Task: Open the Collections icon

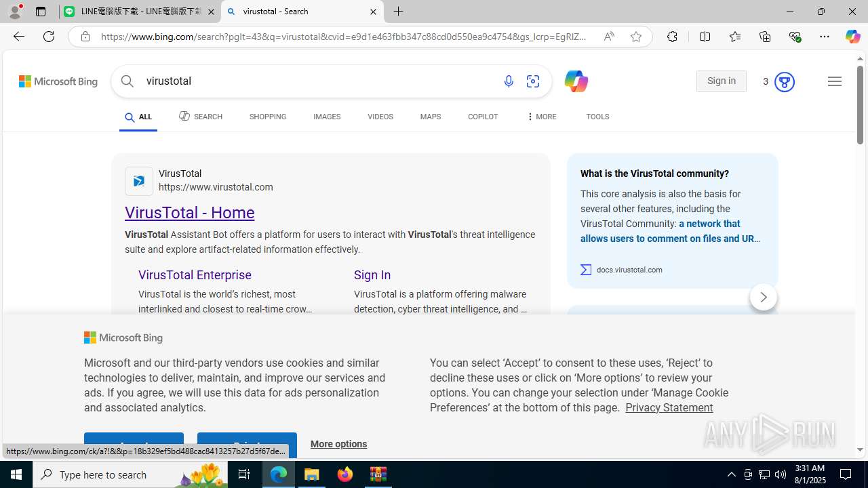Action: coord(765,37)
